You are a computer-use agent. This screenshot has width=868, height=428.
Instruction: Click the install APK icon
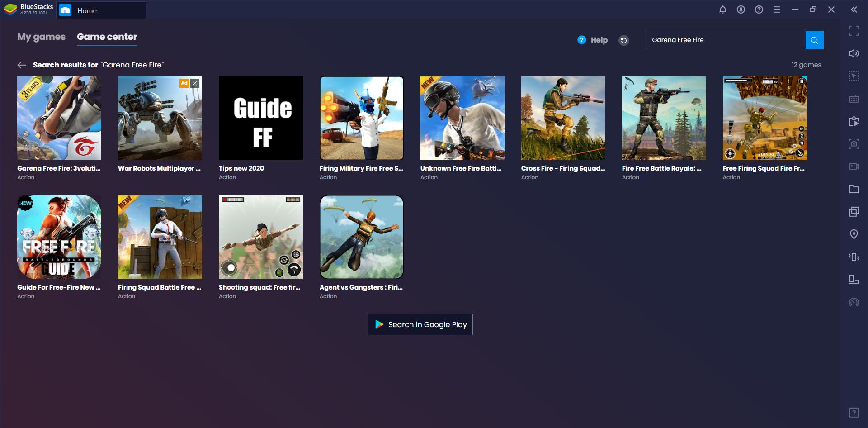[854, 121]
